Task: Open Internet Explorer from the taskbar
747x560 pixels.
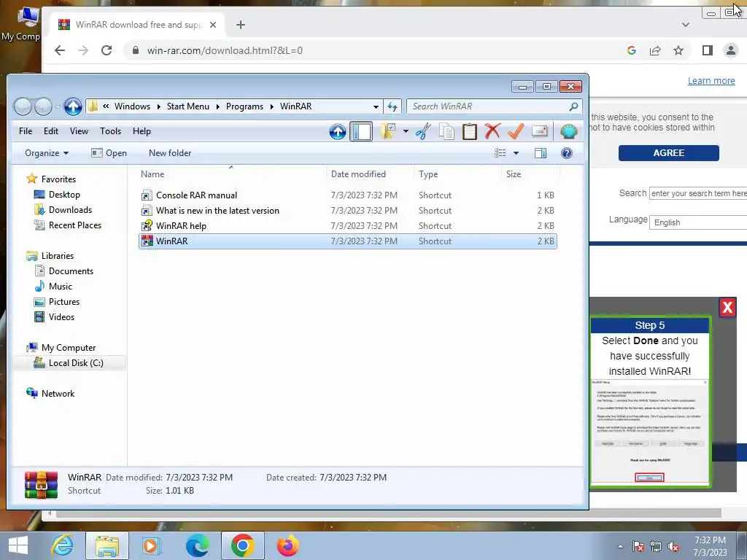Action: pyautogui.click(x=63, y=545)
